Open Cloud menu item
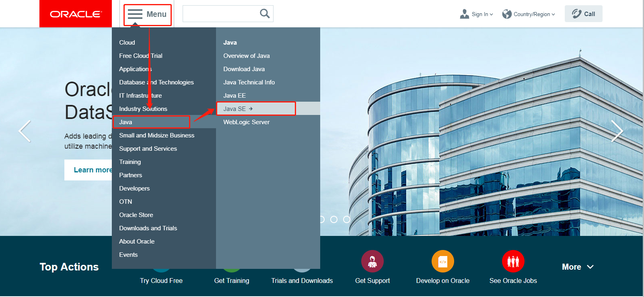 pyautogui.click(x=127, y=42)
